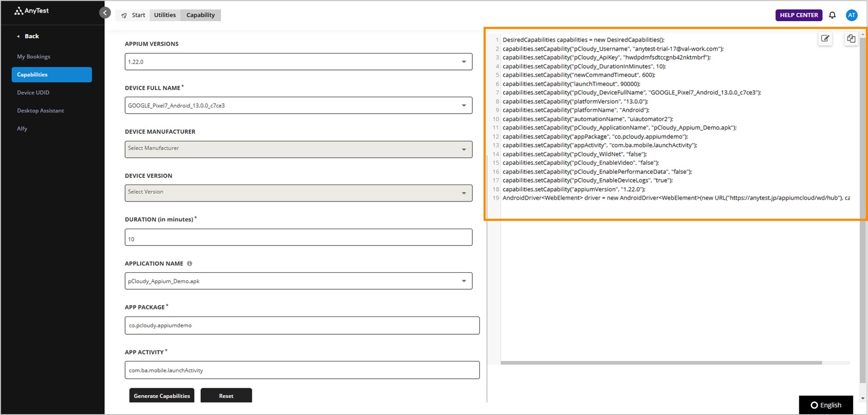Screen dimensions: 868x415
Task: Click the notification bell icon
Action: [832, 15]
